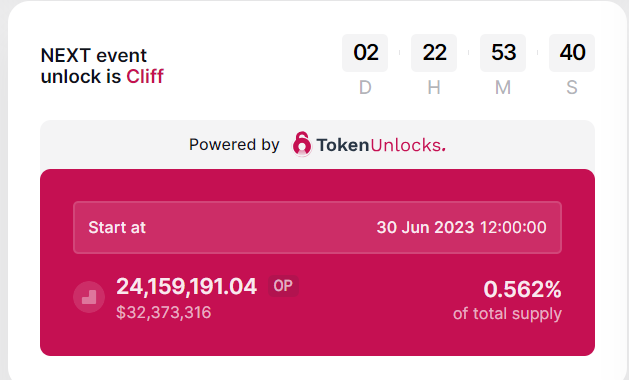Select the days countdown box showing 02

[x=365, y=53]
